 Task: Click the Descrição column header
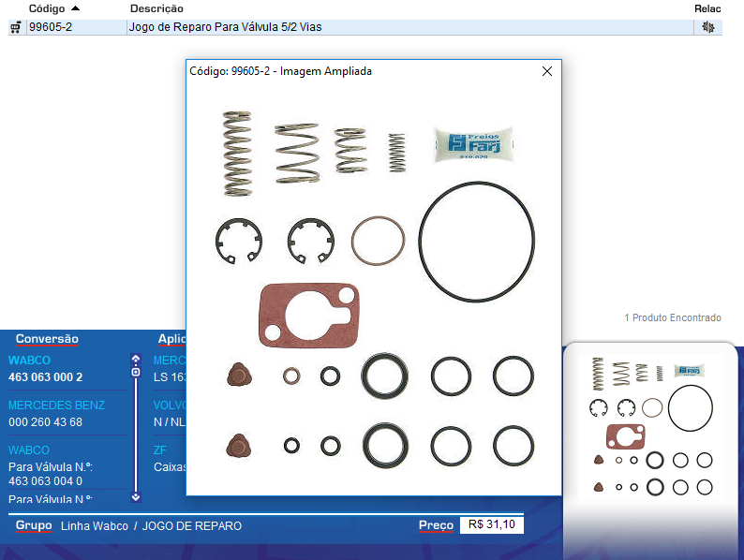coord(156,8)
